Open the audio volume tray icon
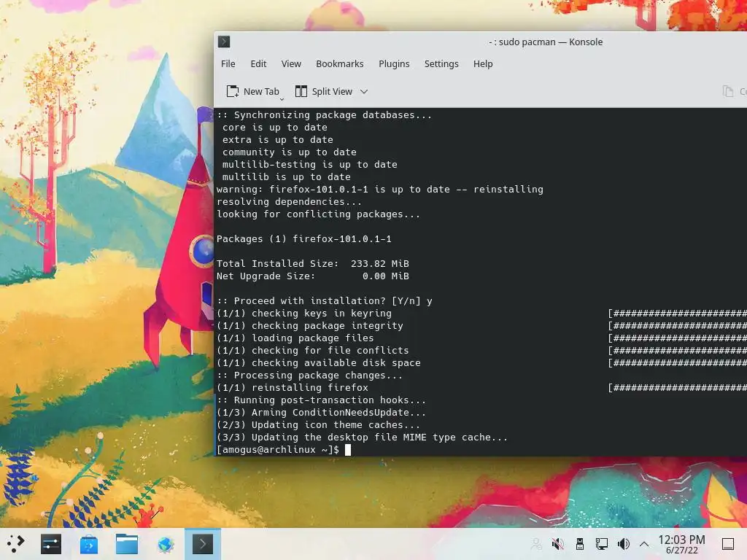Image resolution: width=747 pixels, height=560 pixels. 623,544
